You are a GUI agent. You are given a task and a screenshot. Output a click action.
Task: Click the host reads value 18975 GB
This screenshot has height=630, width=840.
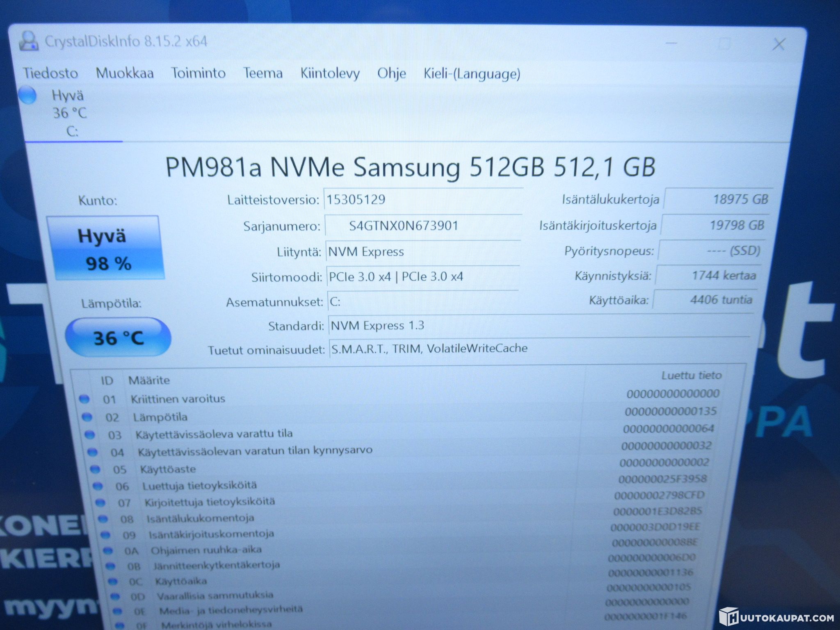[718, 199]
